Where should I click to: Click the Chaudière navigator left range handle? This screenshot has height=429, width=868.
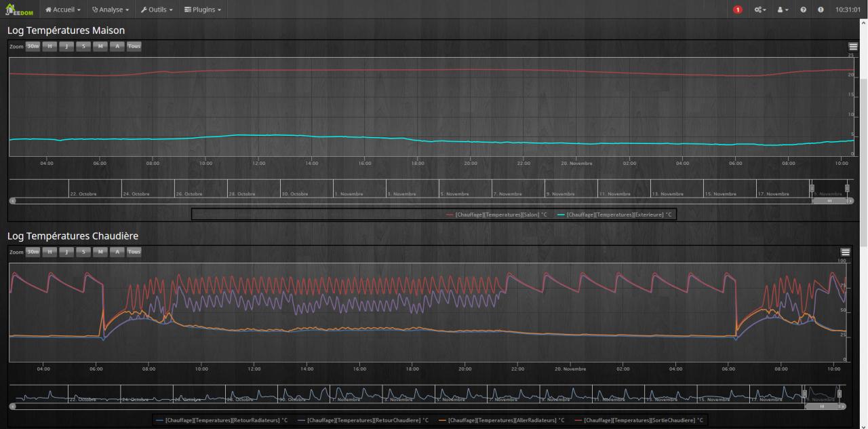point(805,394)
